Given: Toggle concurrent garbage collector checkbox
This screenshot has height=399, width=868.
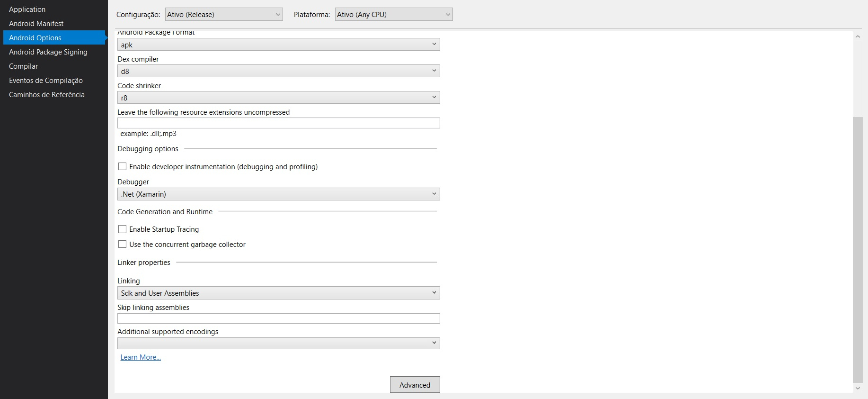Looking at the screenshot, I should click(x=123, y=245).
